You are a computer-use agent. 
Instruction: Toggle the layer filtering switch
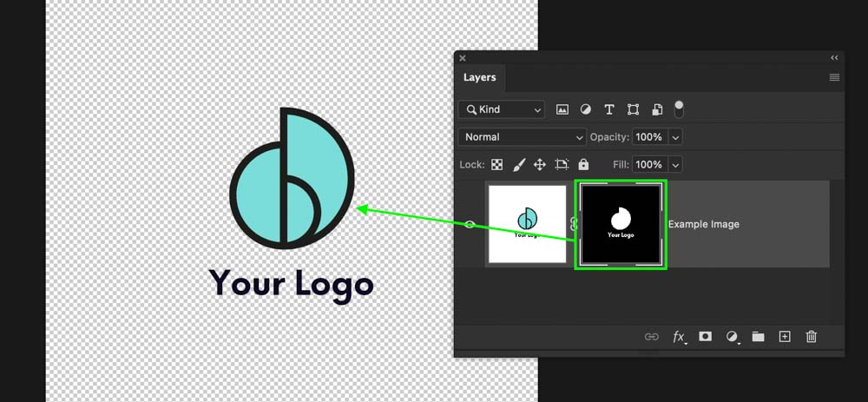pyautogui.click(x=679, y=109)
